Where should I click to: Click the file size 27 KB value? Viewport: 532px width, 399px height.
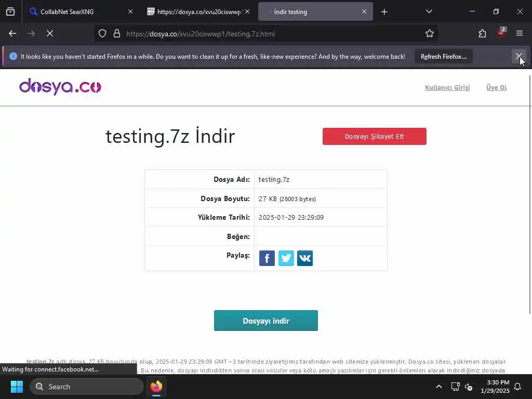(287, 199)
